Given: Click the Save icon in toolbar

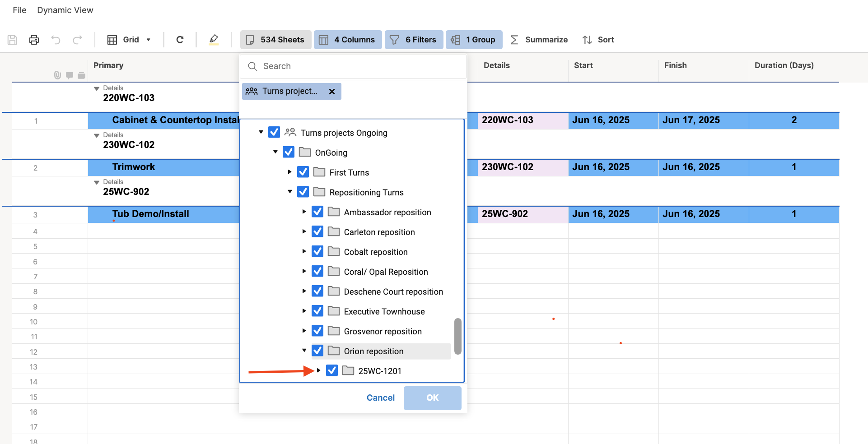Looking at the screenshot, I should pos(13,40).
